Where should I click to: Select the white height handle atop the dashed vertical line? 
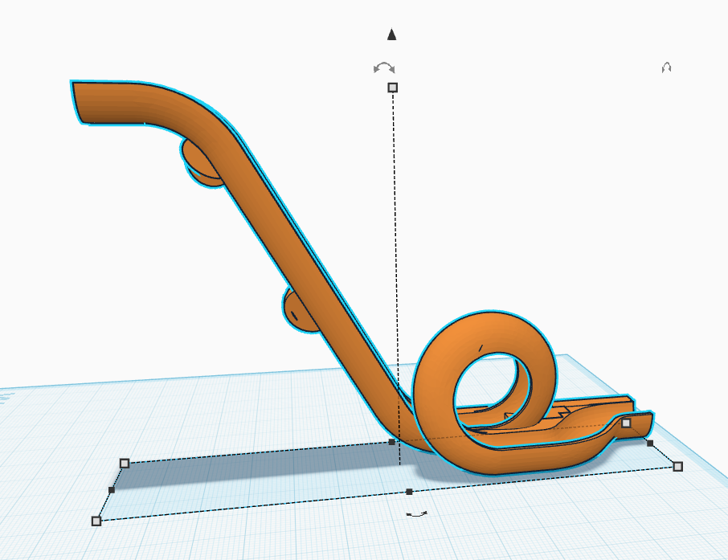point(393,88)
